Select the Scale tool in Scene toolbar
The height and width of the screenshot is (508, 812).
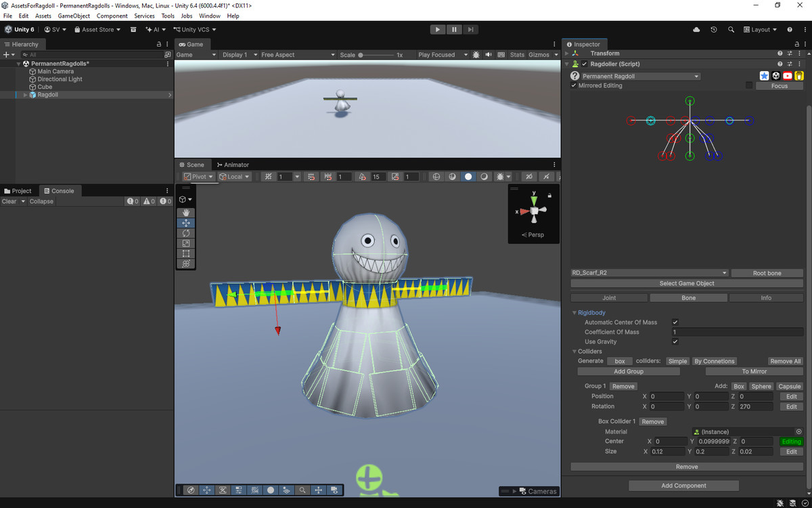(186, 243)
